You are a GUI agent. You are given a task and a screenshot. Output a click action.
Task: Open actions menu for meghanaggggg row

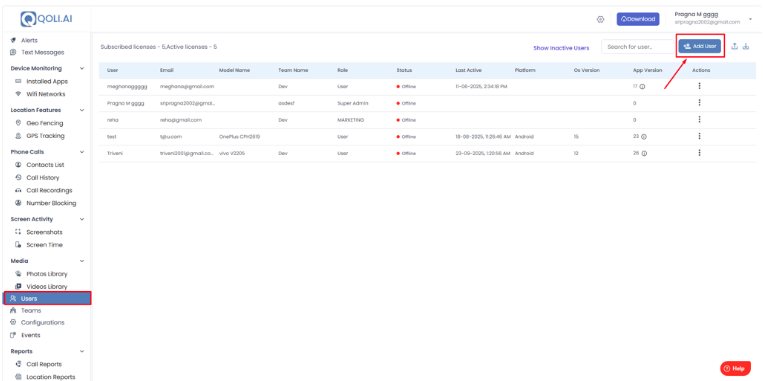click(699, 86)
